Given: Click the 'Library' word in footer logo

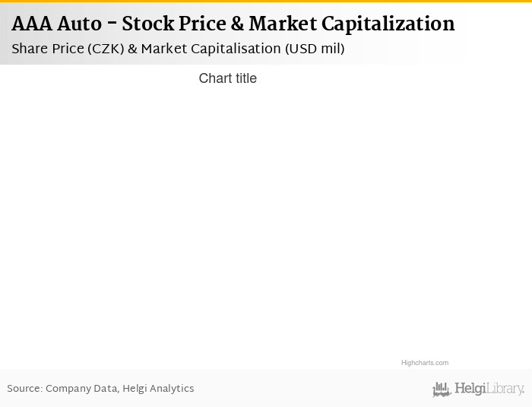Looking at the screenshot, I should click(x=505, y=390).
